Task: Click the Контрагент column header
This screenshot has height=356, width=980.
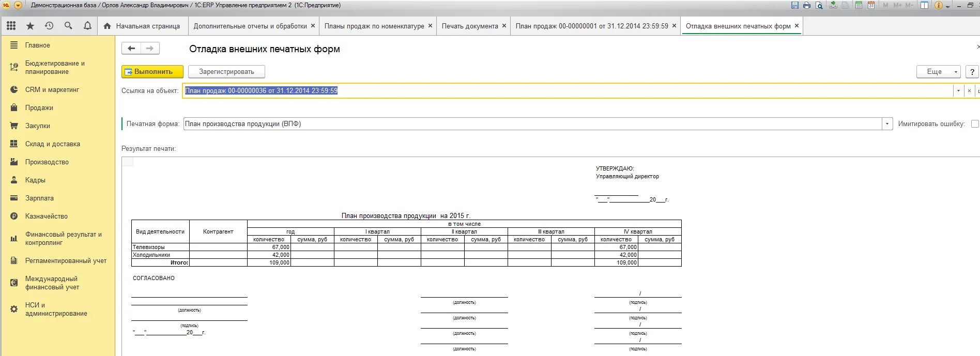Action: (x=219, y=231)
